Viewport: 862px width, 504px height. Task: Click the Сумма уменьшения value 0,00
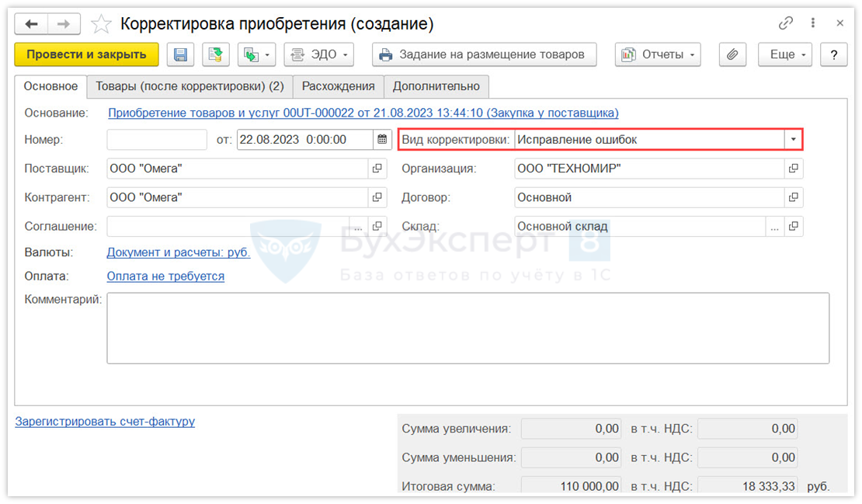[572, 457]
